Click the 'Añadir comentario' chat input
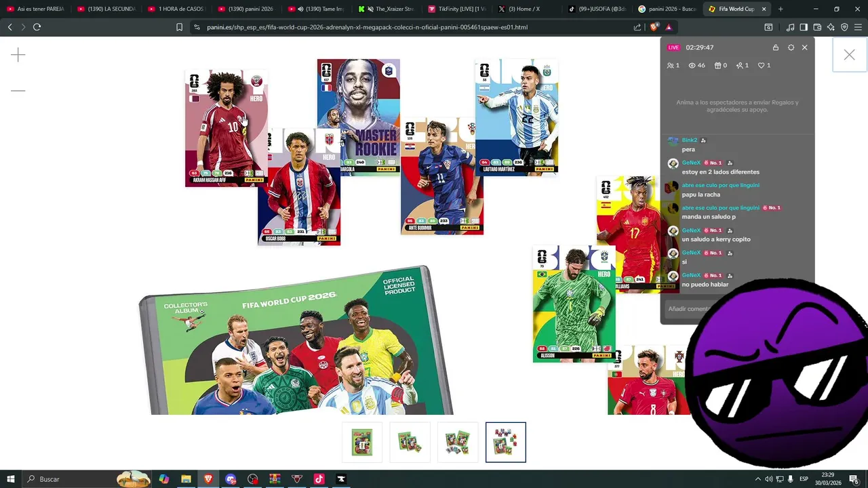 point(690,308)
